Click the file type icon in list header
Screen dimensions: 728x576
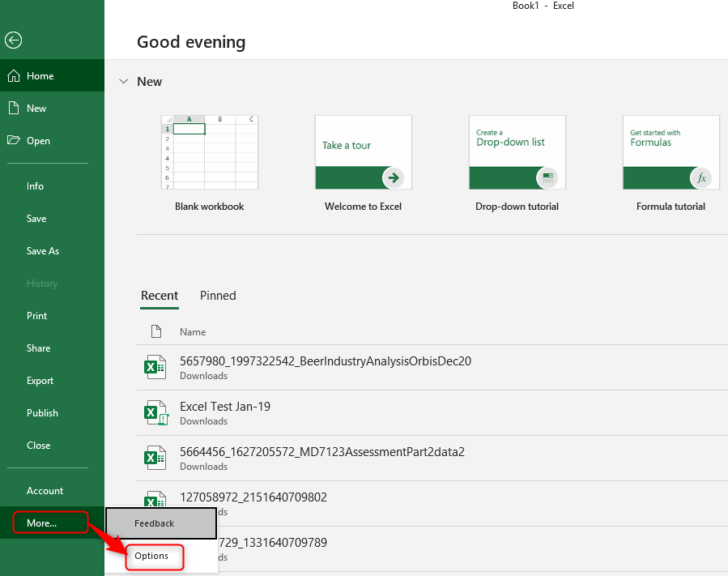[x=156, y=331]
